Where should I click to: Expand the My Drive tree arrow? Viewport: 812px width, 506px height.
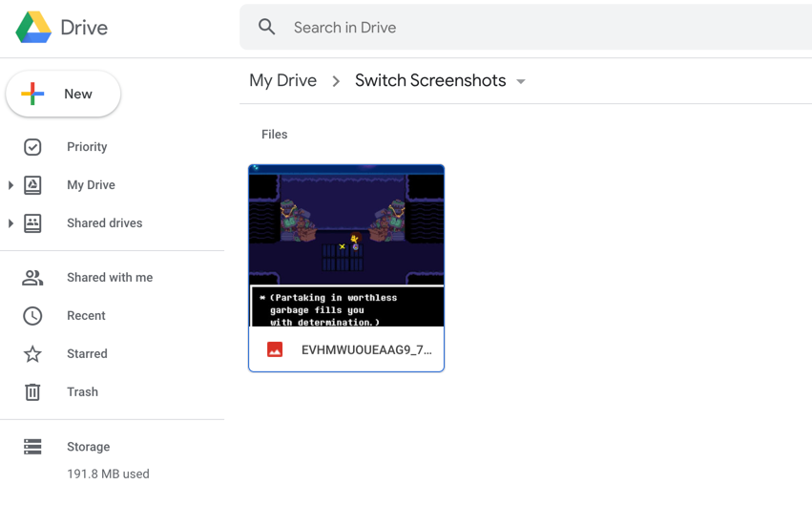click(x=10, y=185)
